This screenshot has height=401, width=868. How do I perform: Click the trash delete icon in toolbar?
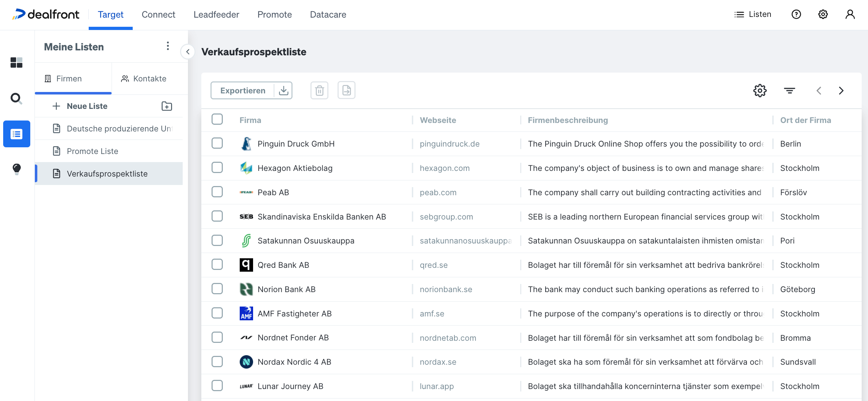pyautogui.click(x=319, y=91)
